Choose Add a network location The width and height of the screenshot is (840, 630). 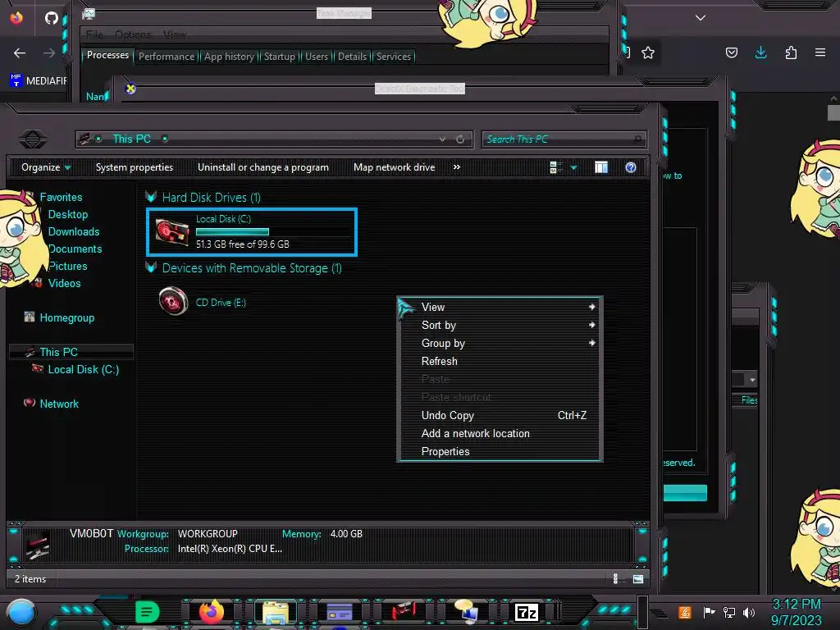pos(500,434)
